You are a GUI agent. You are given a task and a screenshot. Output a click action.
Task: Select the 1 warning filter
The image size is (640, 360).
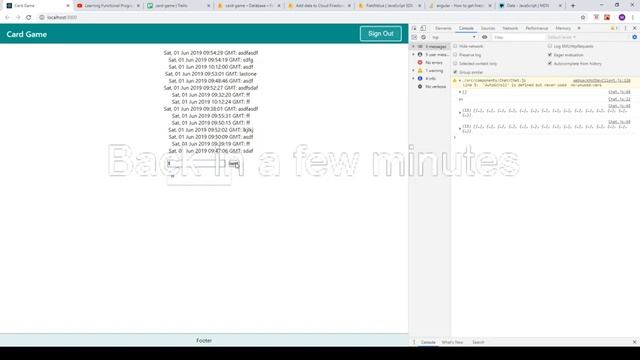(433, 71)
